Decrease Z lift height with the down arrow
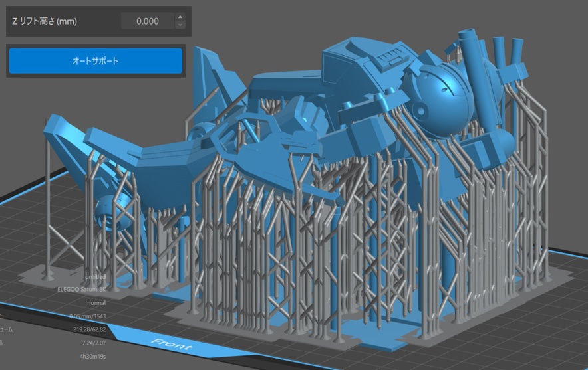This screenshot has height=370, width=588. click(180, 25)
